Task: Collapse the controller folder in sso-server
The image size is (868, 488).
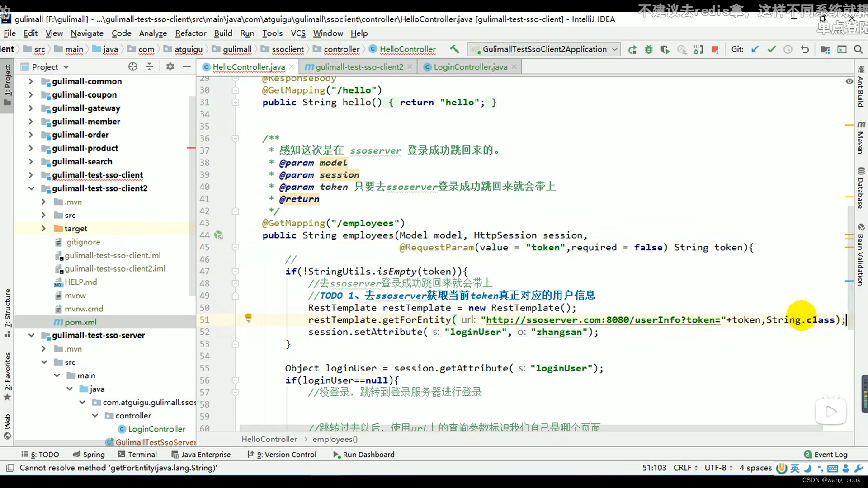Action: 95,416
